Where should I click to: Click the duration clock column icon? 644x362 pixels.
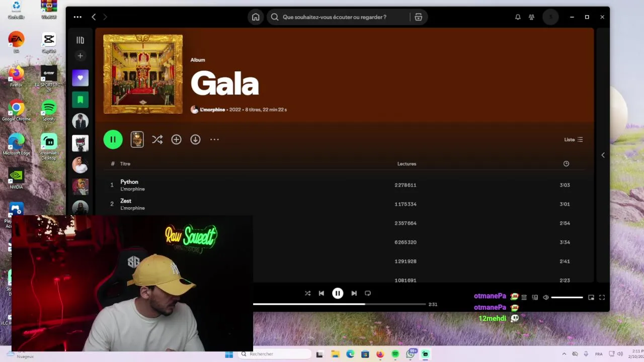point(566,164)
